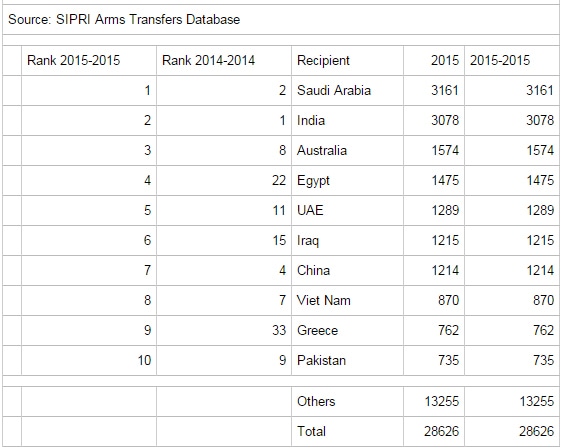Image resolution: width=562 pixels, height=448 pixels.
Task: Select the Iraq recipient cell
Action: pos(347,240)
